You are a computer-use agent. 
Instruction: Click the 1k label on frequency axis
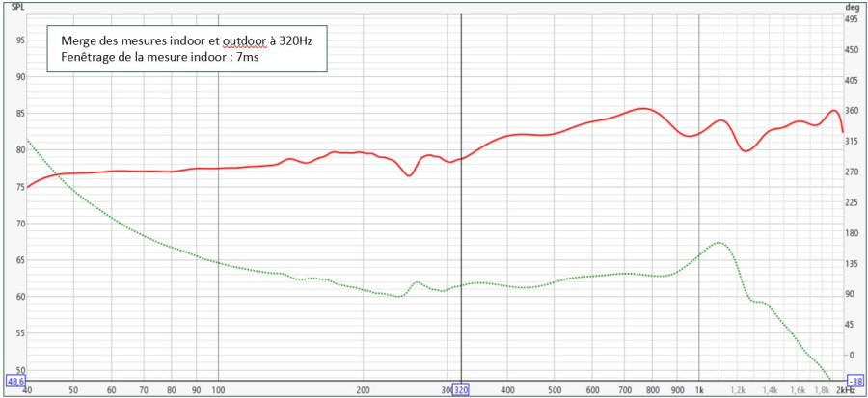(x=699, y=390)
